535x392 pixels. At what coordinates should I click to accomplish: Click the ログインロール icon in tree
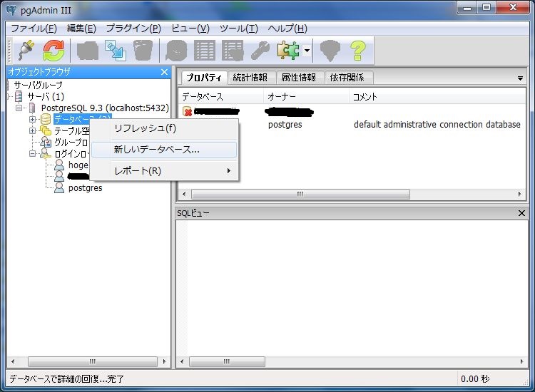tap(46, 154)
